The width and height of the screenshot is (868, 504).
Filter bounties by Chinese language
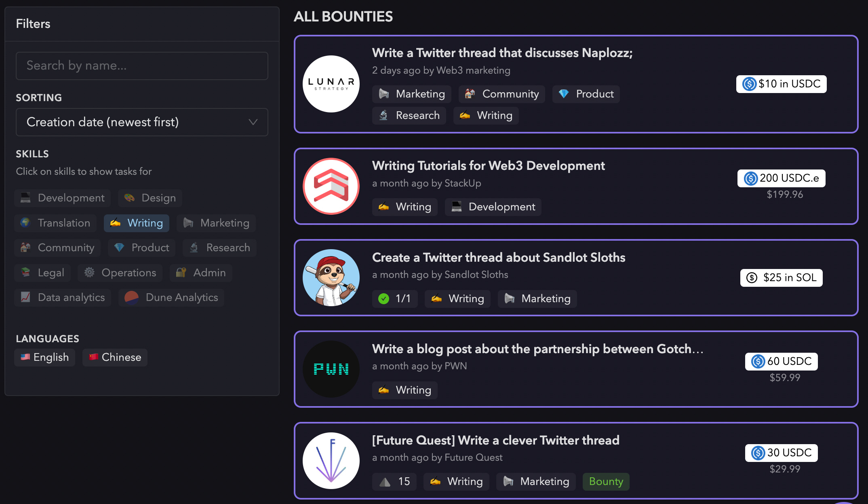click(115, 357)
